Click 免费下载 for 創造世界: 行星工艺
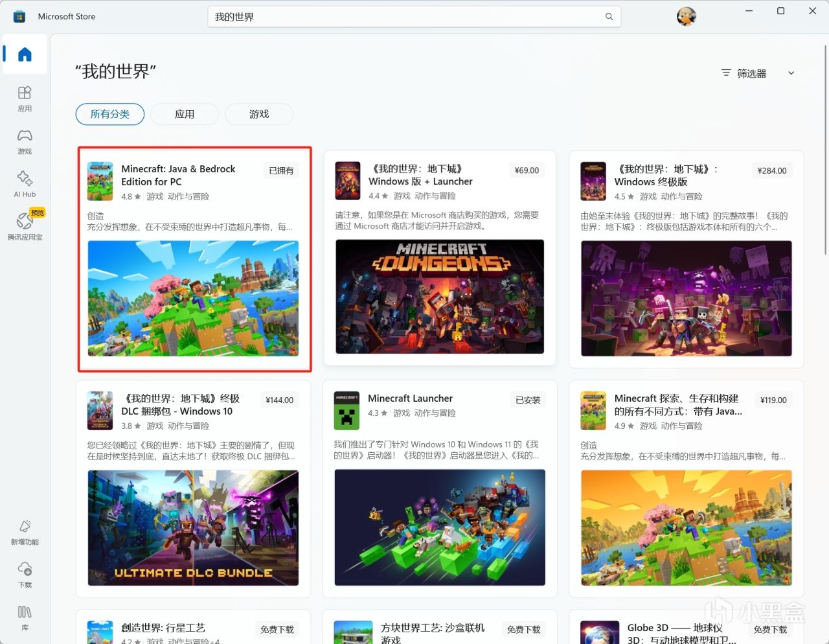Viewport: 829px width, 644px height. pos(277,629)
